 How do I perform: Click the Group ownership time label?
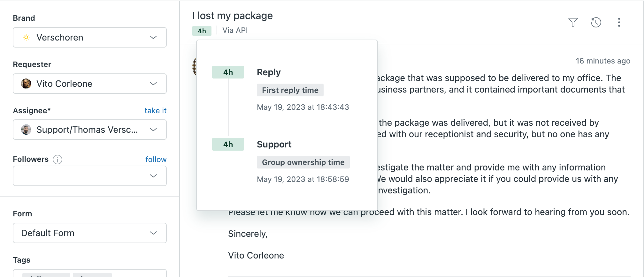pos(303,162)
